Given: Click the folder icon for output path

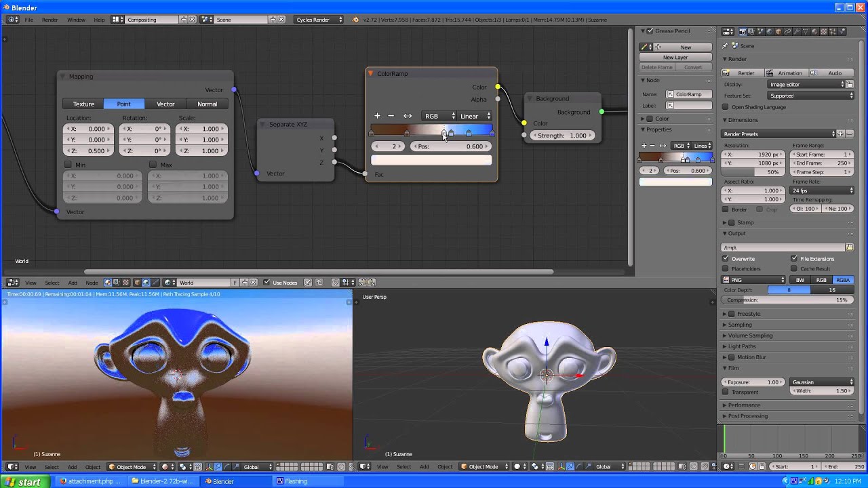Looking at the screenshot, I should tap(850, 247).
